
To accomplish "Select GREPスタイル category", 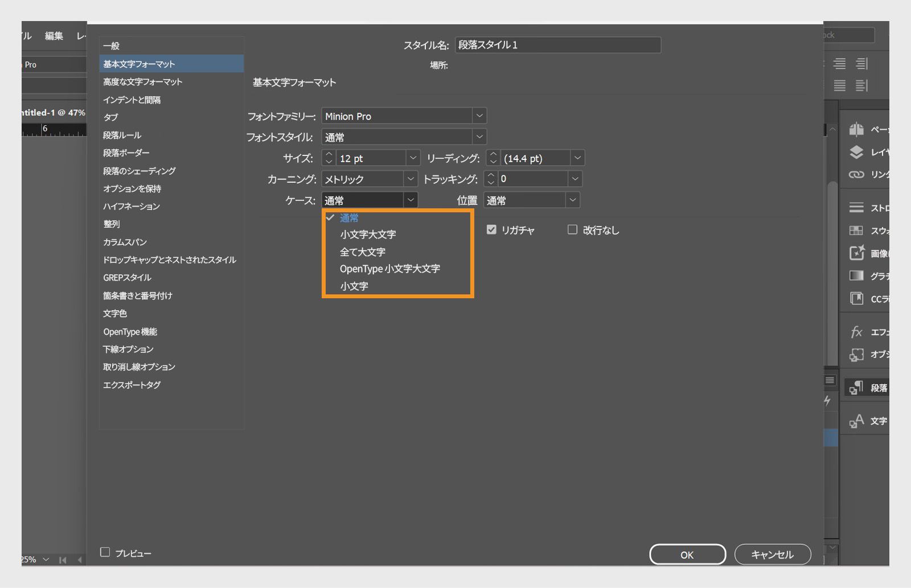I will pyautogui.click(x=171, y=277).
